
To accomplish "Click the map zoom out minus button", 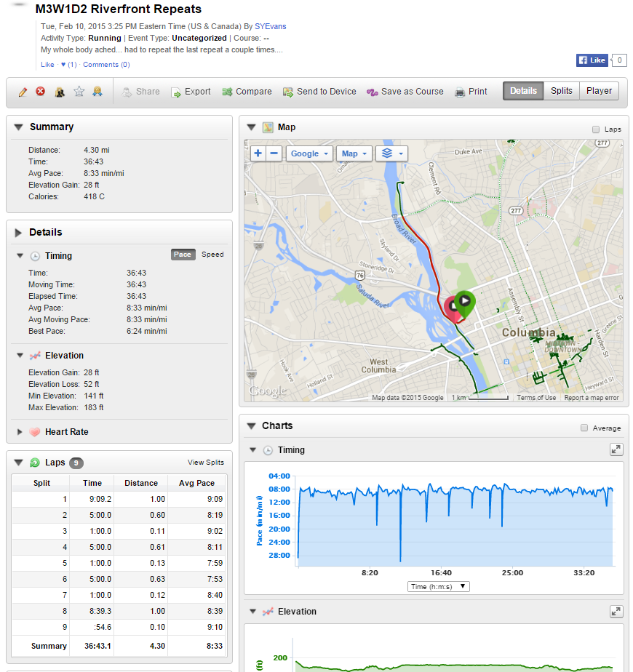I will point(274,153).
